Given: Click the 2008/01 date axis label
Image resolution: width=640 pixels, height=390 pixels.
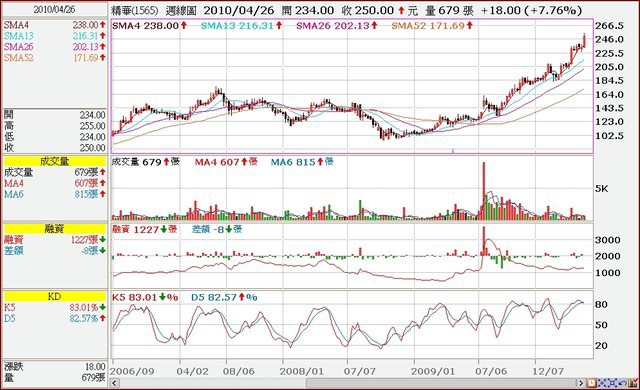Looking at the screenshot, I should coord(301,371).
